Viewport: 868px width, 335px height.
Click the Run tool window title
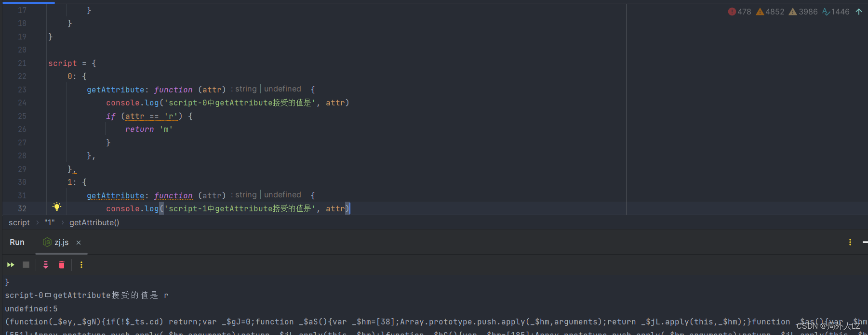(x=17, y=242)
